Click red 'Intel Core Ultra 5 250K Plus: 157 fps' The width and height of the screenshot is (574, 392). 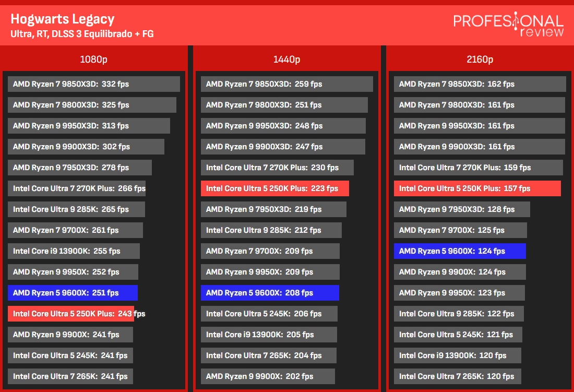(x=477, y=188)
